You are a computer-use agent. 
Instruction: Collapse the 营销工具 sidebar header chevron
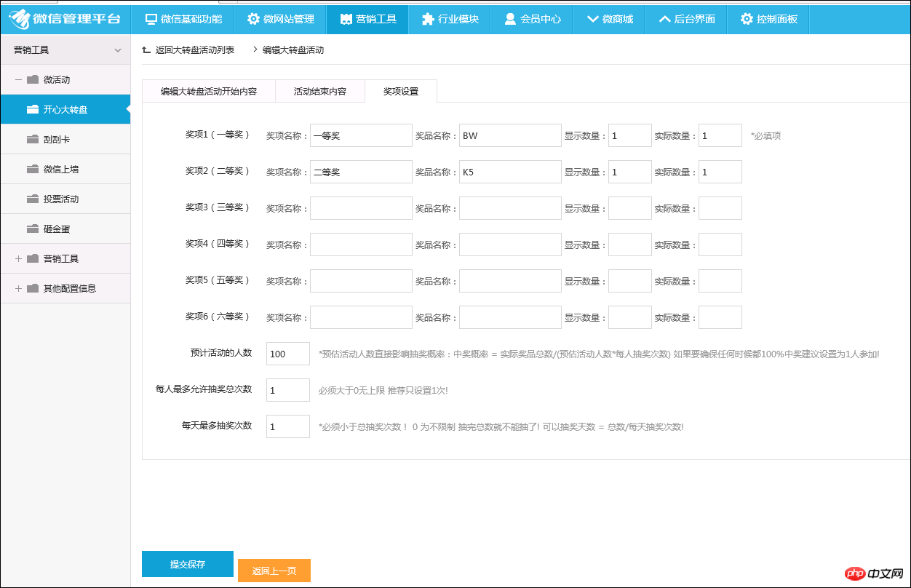(118, 50)
